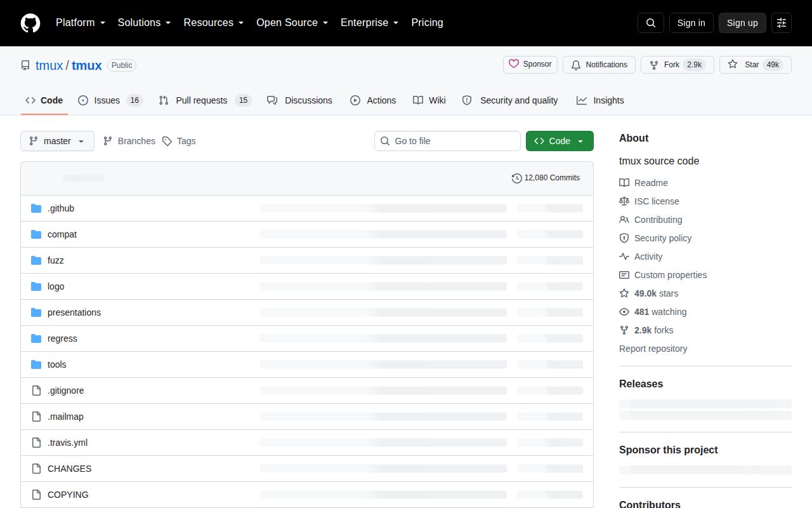Open the presentations folder
The height and width of the screenshot is (508, 812).
coord(74,312)
